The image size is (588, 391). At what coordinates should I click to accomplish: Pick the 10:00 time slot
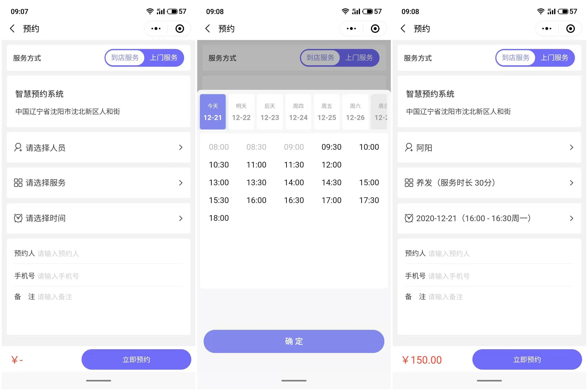[x=369, y=147]
